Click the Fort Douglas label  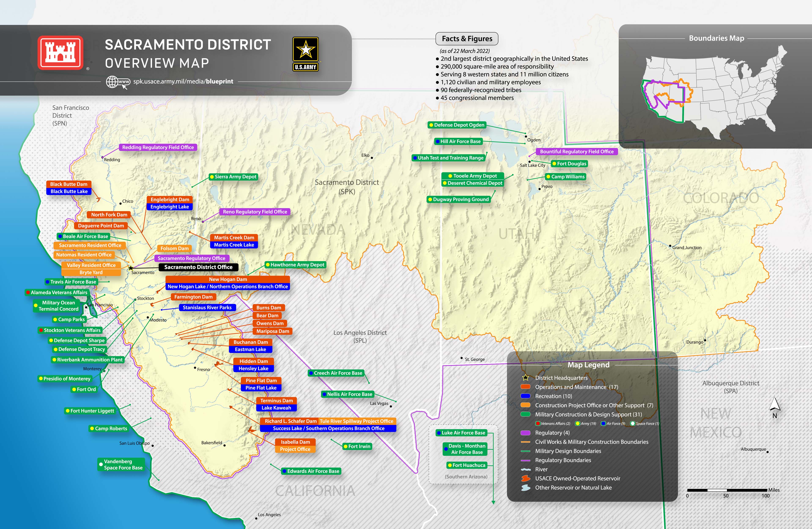click(x=569, y=164)
